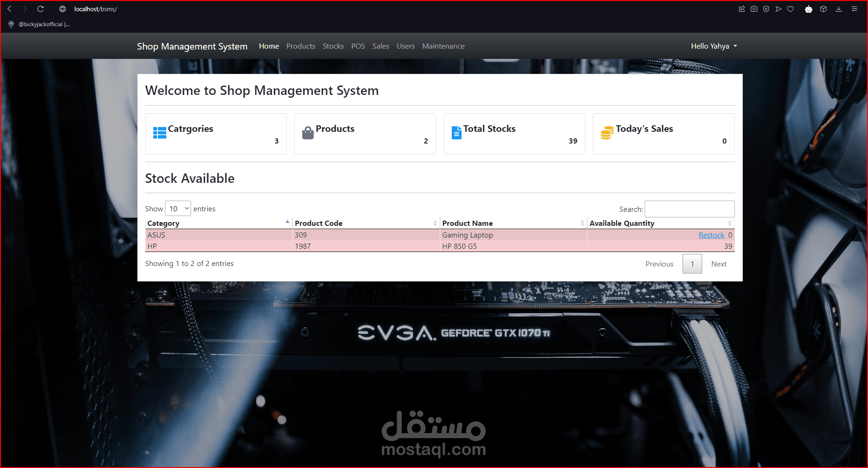Open the Products nav item
Screen dimensions: 868x468
point(301,46)
